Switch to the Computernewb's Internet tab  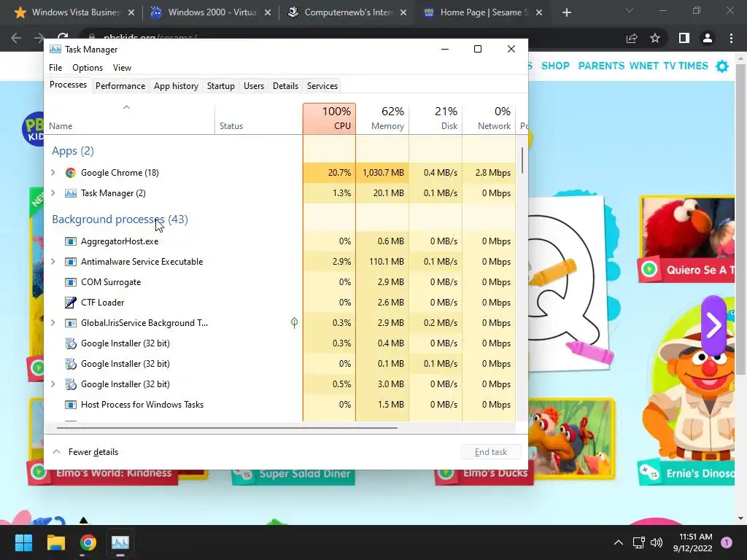tap(346, 12)
